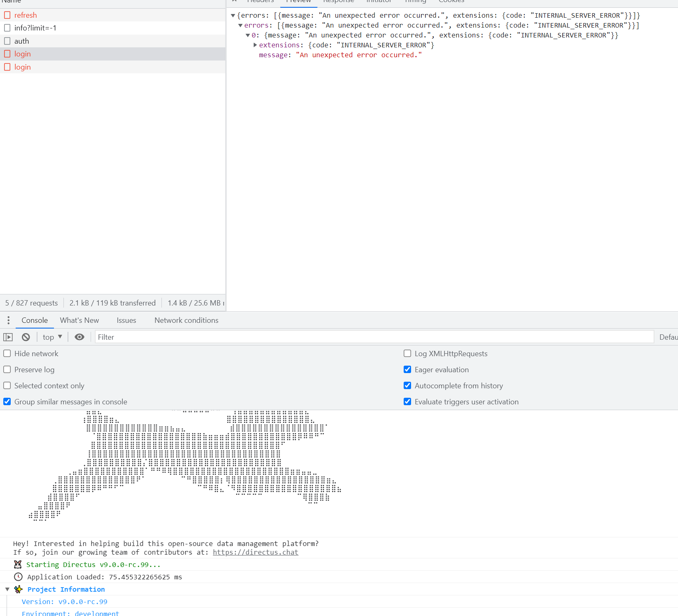Click the clock icon next to Application Loaded
The width and height of the screenshot is (678, 616).
tap(18, 577)
